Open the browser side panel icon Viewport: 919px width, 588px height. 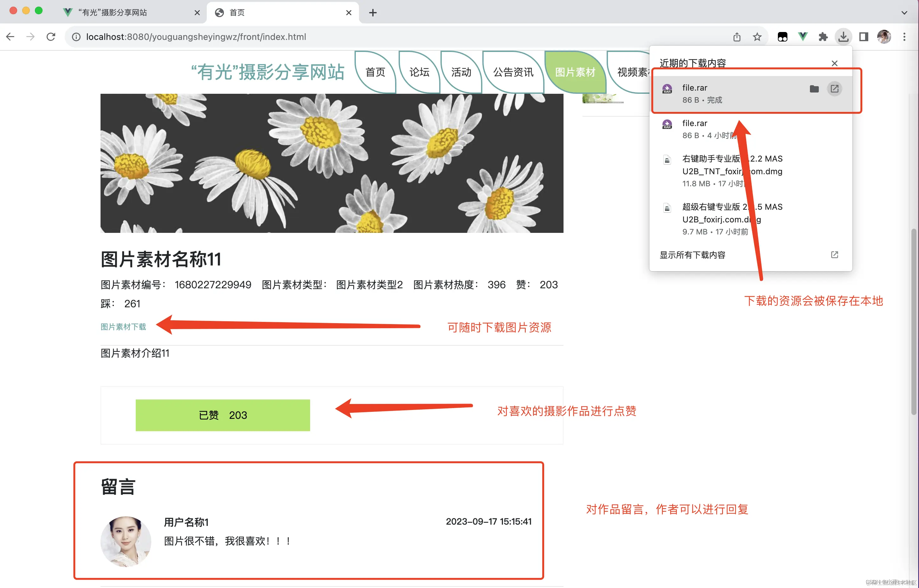[x=863, y=36]
